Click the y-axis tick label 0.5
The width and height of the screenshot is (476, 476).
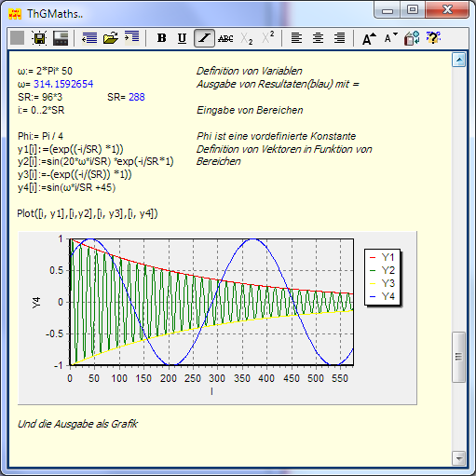click(x=56, y=270)
